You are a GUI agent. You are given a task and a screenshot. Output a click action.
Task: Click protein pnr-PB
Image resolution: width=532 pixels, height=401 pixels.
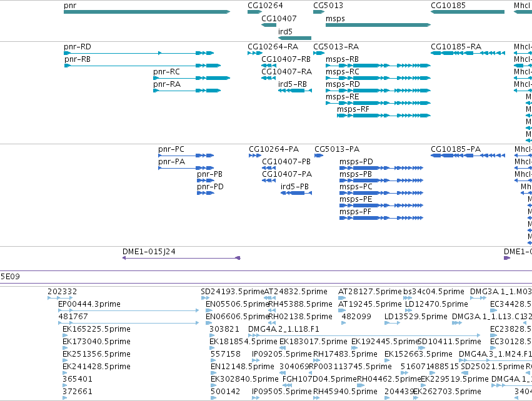point(206,181)
